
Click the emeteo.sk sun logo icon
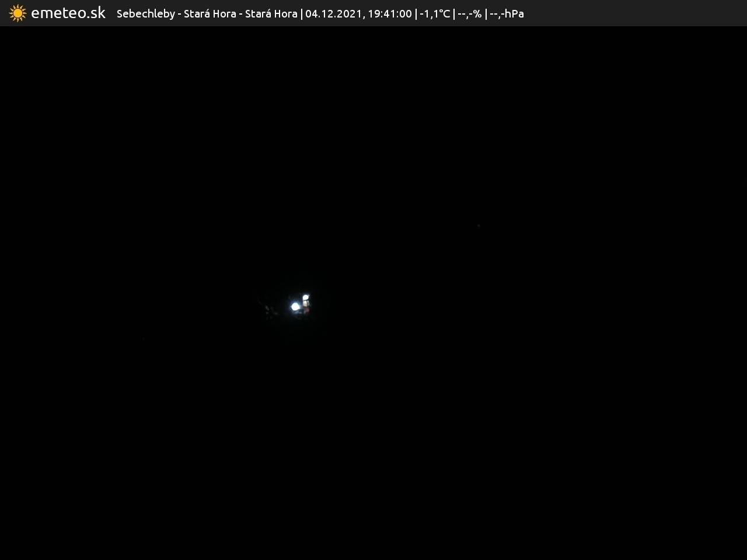[18, 13]
